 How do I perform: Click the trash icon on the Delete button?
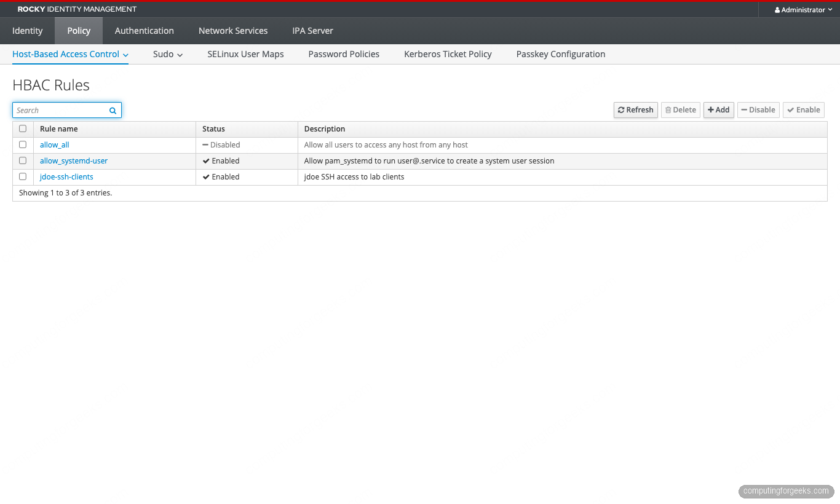(668, 109)
